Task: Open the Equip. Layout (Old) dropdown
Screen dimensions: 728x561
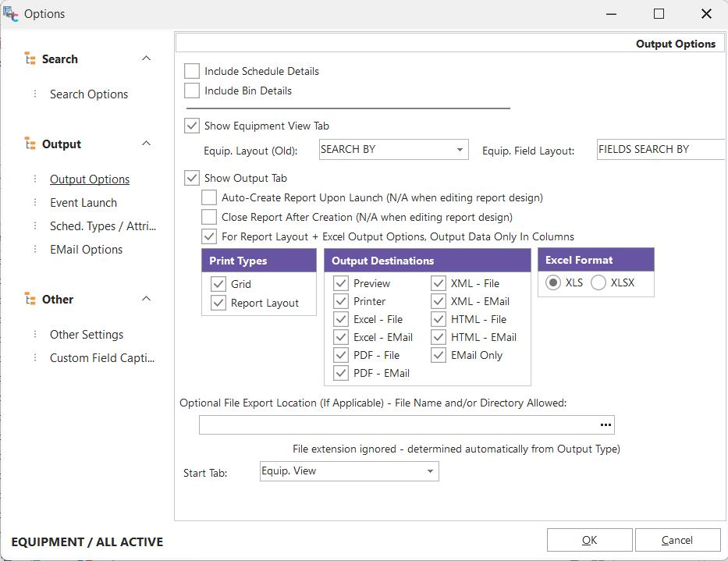Action: pyautogui.click(x=460, y=150)
